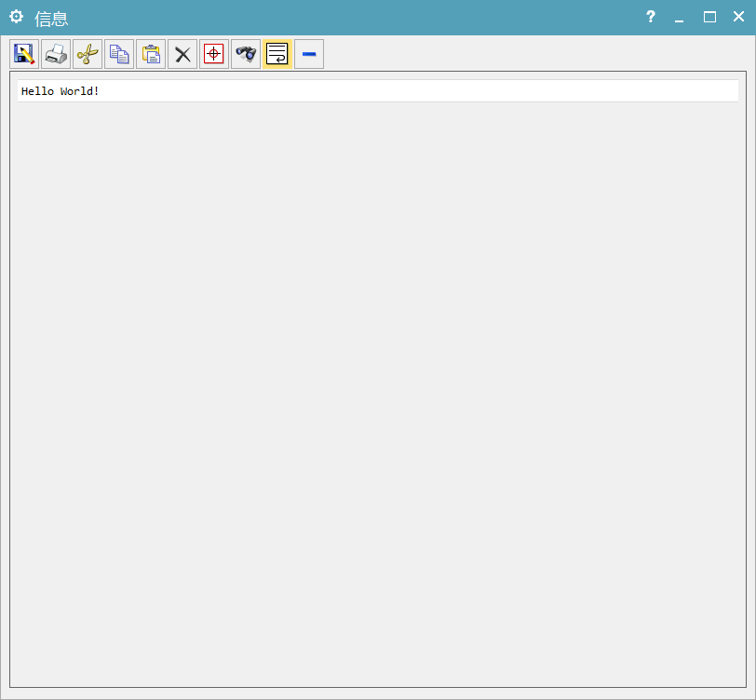Open Find with the binoculars icon
The image size is (756, 700).
[246, 54]
